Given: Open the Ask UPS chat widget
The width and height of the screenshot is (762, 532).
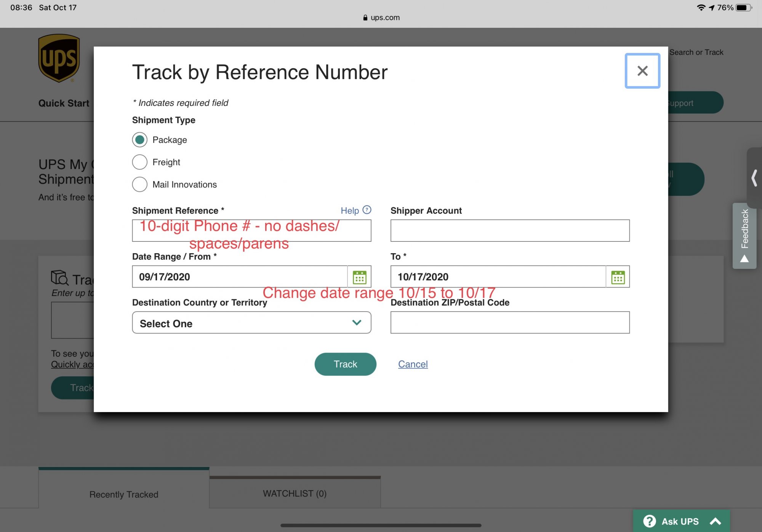Looking at the screenshot, I should tap(681, 521).
